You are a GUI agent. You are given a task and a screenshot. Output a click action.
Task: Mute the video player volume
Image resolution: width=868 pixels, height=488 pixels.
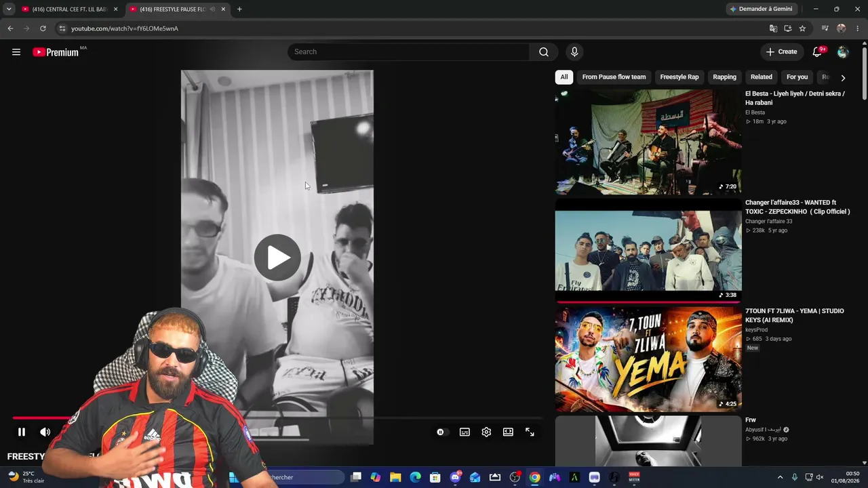45,432
